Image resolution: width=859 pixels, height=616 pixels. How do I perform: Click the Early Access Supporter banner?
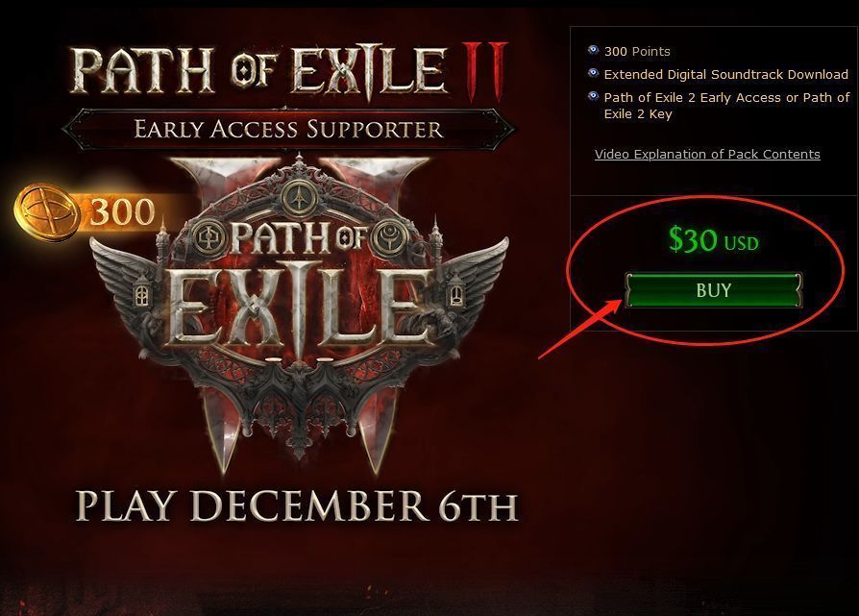[x=288, y=130]
